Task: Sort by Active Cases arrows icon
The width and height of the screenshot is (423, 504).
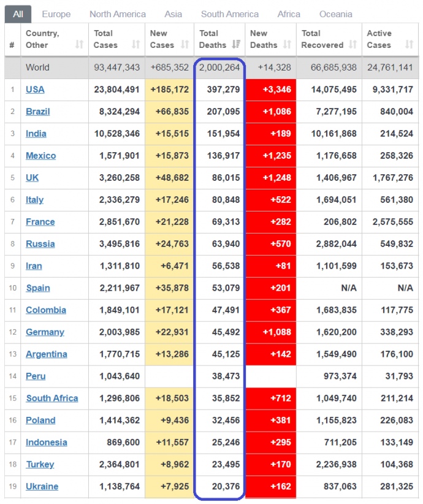Action: pyautogui.click(x=409, y=45)
